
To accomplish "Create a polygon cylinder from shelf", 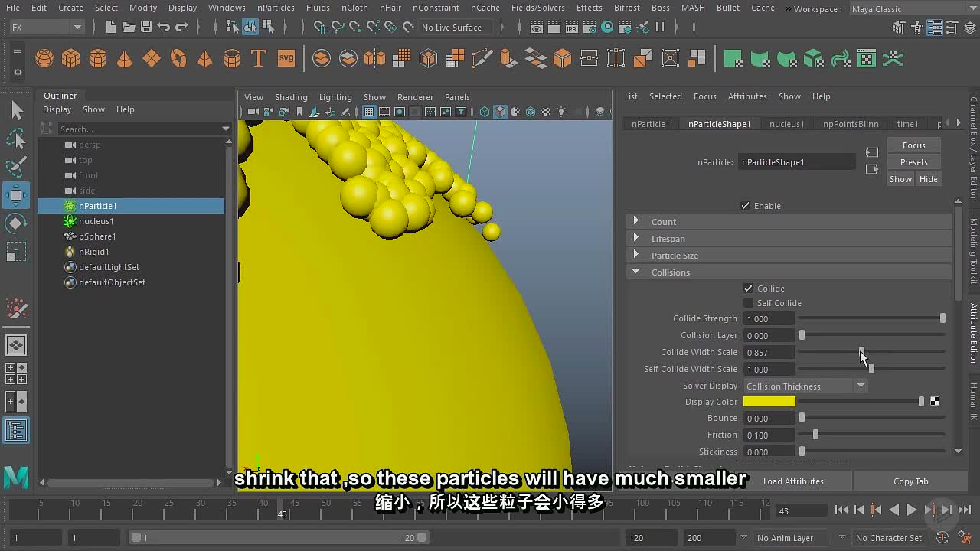I will tap(98, 58).
